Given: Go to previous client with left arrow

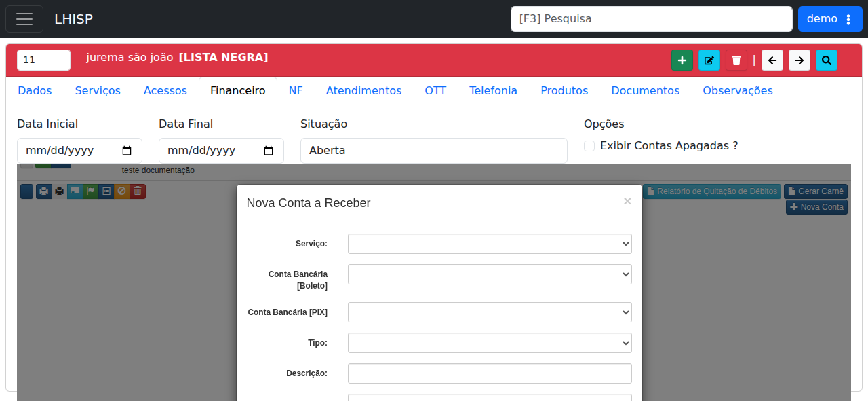Looking at the screenshot, I should (x=772, y=60).
